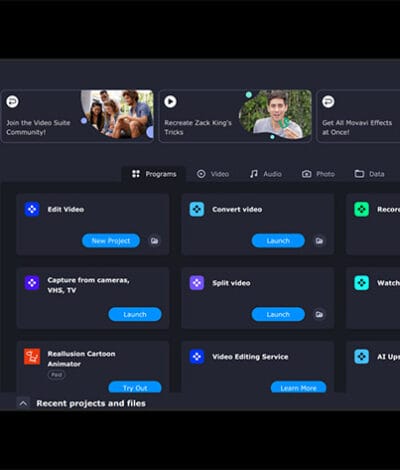Click play icon on Zack King's Tricks banner

click(170, 101)
